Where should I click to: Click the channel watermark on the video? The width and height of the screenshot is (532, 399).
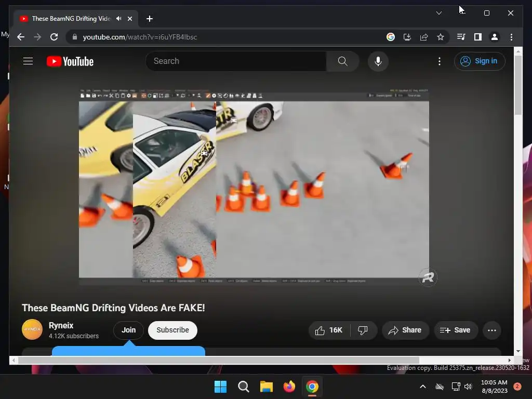(x=428, y=277)
